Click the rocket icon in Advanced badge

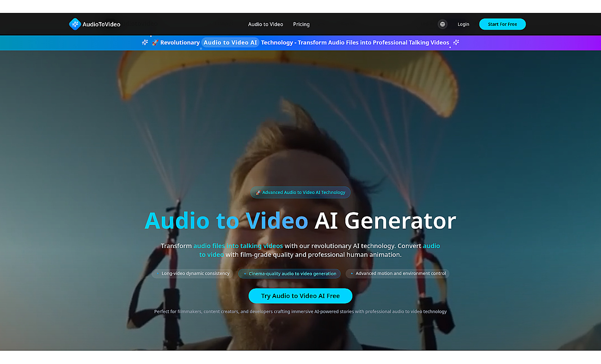258,193
